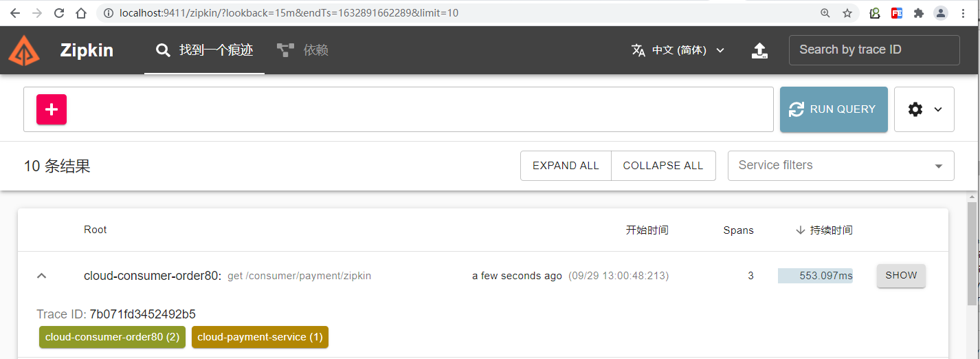Open the Chrome three-dot menu

(964, 13)
